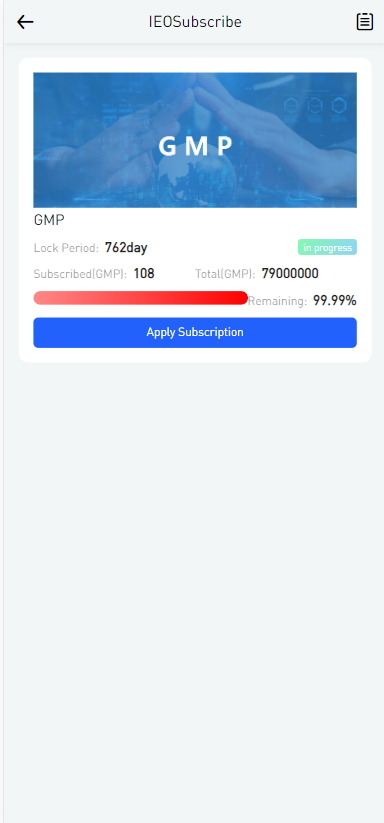Tap the IEOSubscribe page title
Image resolution: width=384 pixels, height=823 pixels.
(195, 22)
